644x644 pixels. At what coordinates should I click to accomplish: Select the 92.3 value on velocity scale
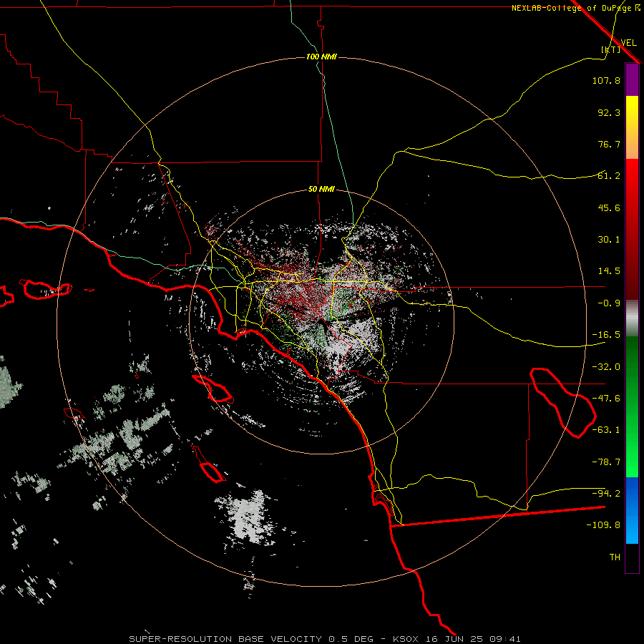click(x=609, y=112)
